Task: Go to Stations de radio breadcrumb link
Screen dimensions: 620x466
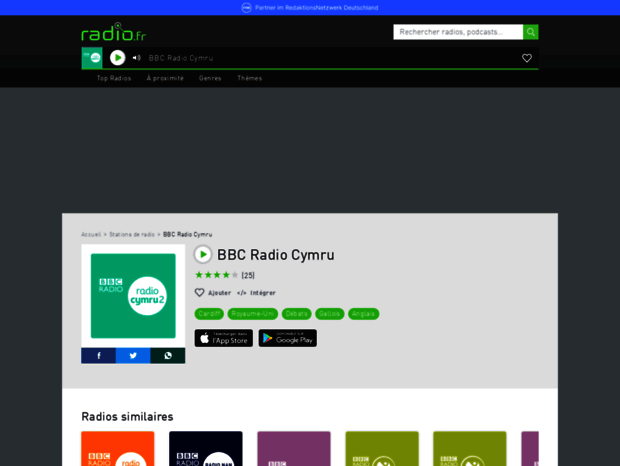Action: [132, 234]
